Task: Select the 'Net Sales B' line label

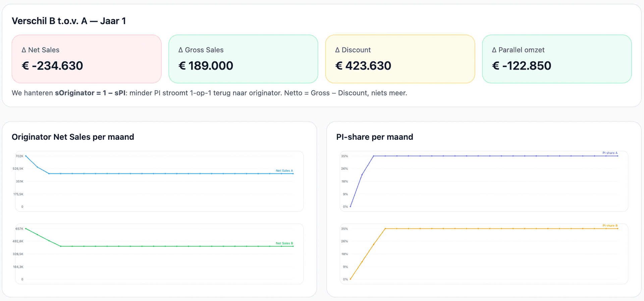Action: [x=284, y=243]
